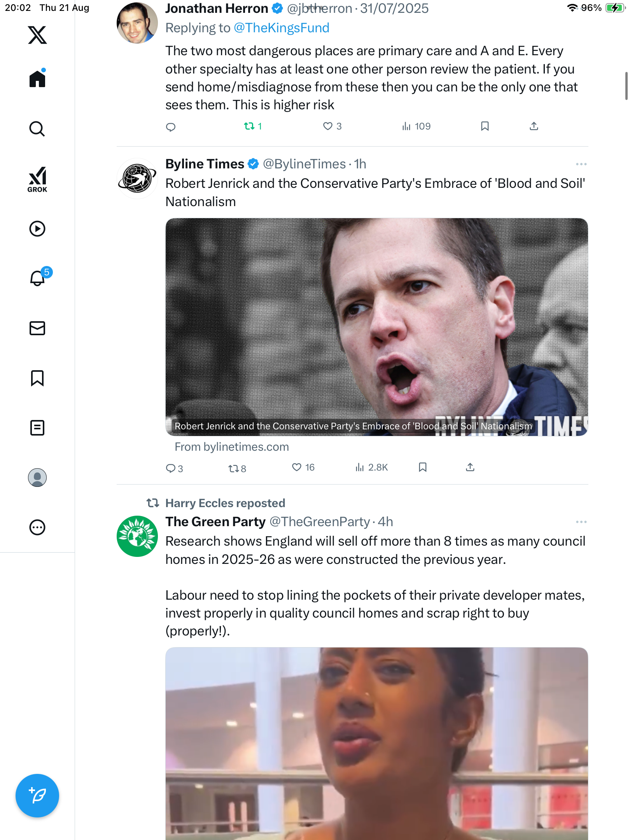Open the Video tab play icon

pyautogui.click(x=37, y=229)
